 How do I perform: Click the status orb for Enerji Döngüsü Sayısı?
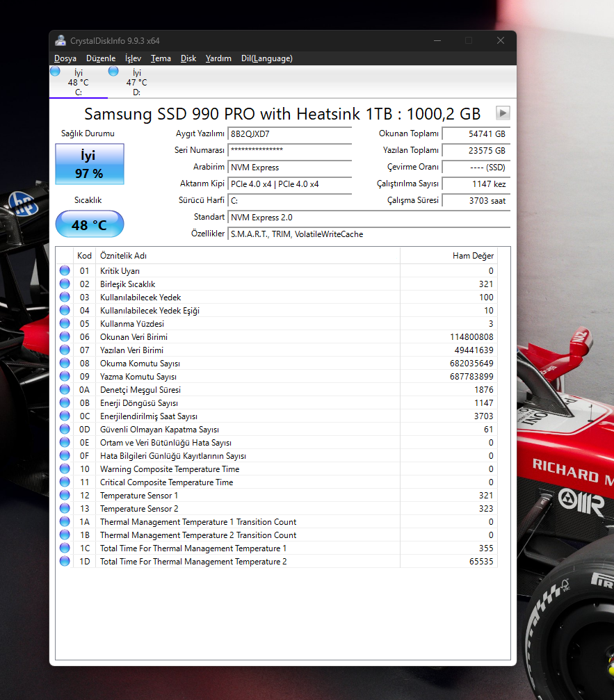point(65,402)
